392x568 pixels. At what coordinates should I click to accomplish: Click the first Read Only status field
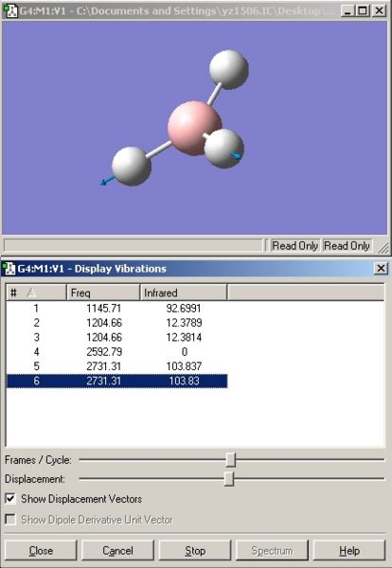294,246
